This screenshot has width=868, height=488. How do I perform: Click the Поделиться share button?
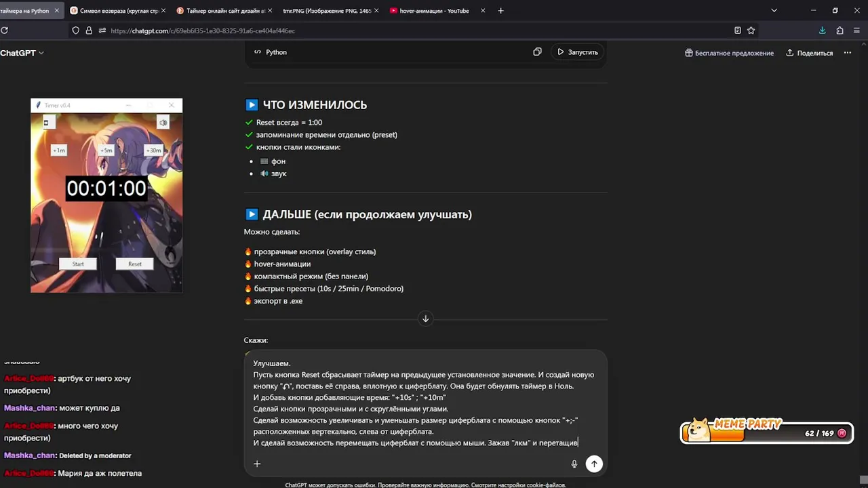click(809, 53)
